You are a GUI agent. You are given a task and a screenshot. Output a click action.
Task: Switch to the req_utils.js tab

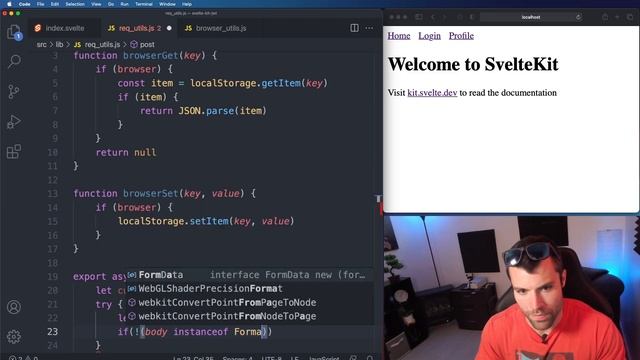point(140,28)
